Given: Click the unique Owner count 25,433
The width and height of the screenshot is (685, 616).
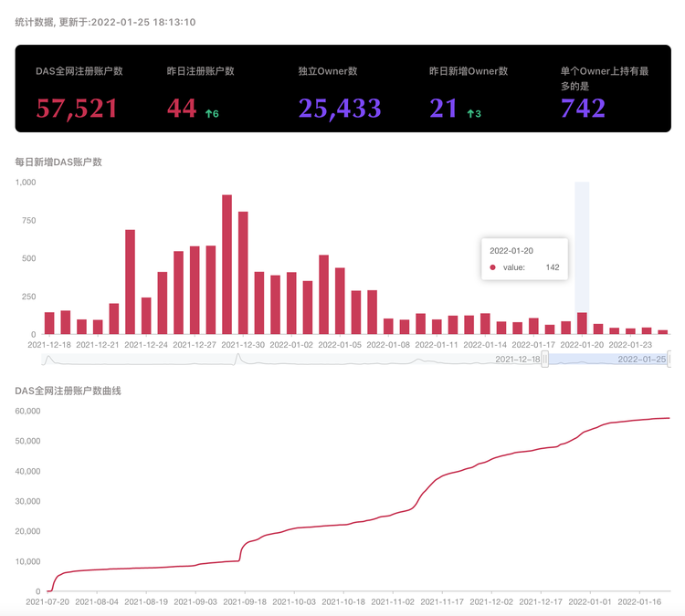Looking at the screenshot, I should tap(339, 109).
